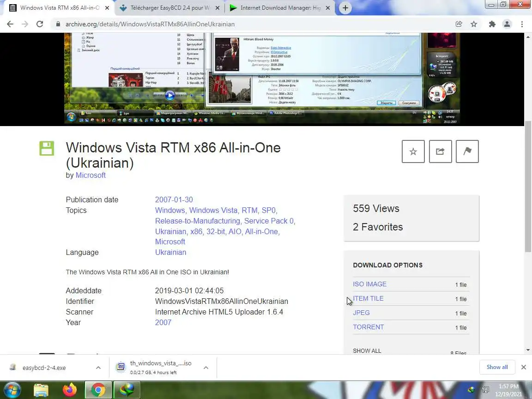
Task: Close the EasyBCD tab
Action: pos(218,8)
